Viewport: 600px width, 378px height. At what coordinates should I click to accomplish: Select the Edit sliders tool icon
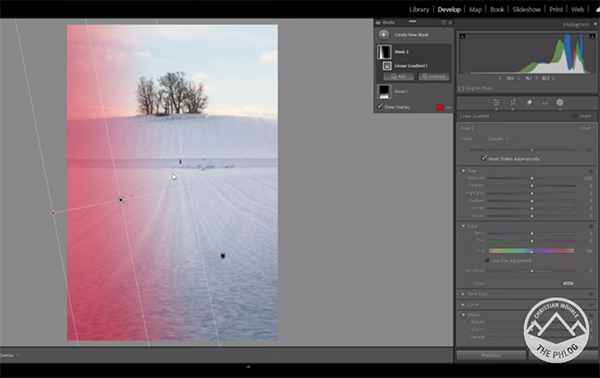point(496,103)
